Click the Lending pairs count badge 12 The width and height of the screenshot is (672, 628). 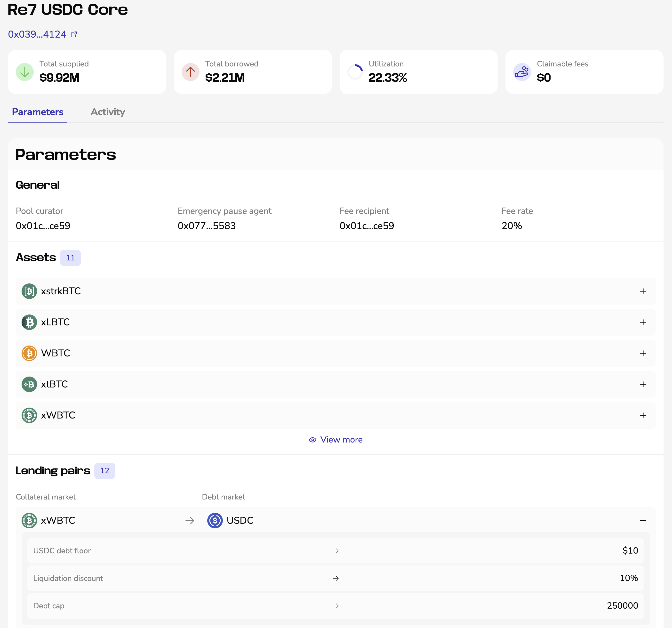click(x=105, y=471)
